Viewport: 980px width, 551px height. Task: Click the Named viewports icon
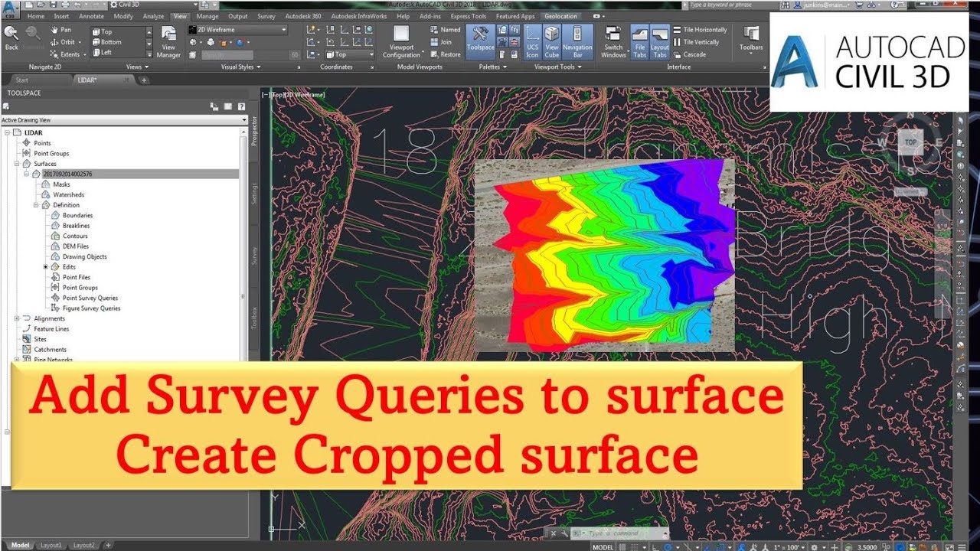(445, 30)
